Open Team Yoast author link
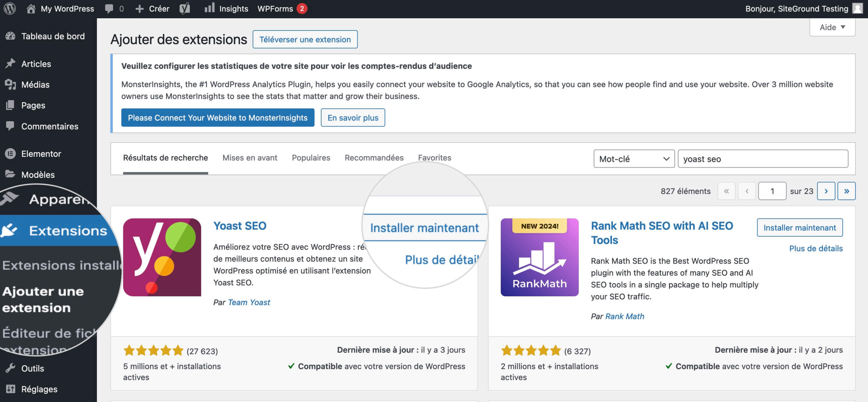This screenshot has width=868, height=402. (249, 302)
